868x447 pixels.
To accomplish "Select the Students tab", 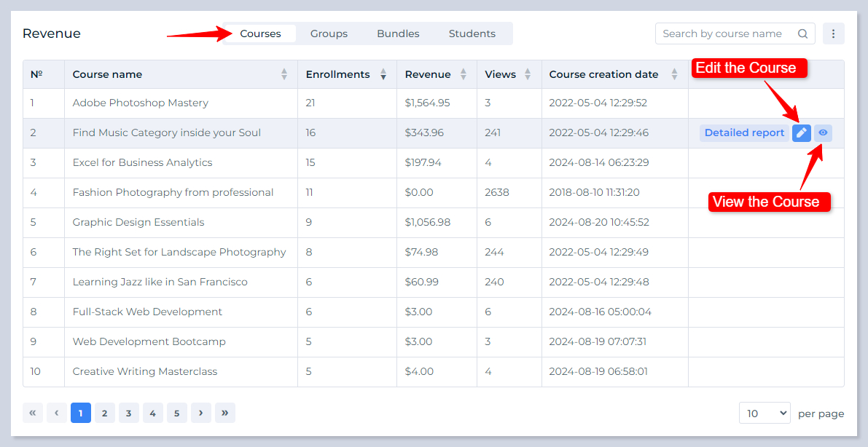I will [x=472, y=33].
